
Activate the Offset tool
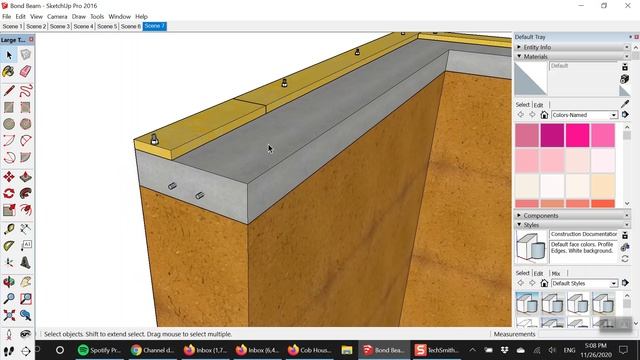click(x=25, y=210)
